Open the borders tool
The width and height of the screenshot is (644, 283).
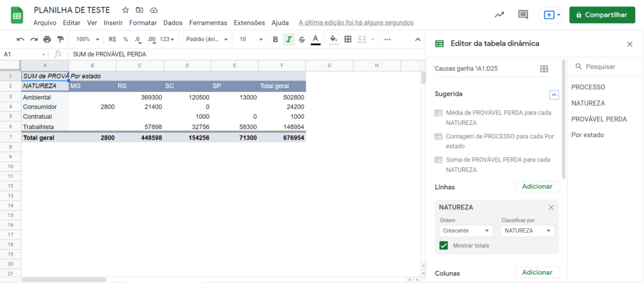(348, 40)
